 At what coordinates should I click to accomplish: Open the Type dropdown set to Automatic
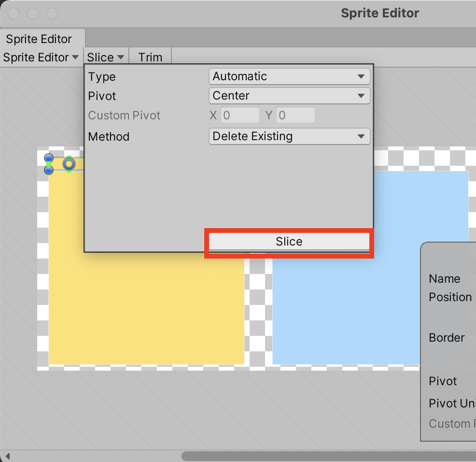pyautogui.click(x=289, y=76)
